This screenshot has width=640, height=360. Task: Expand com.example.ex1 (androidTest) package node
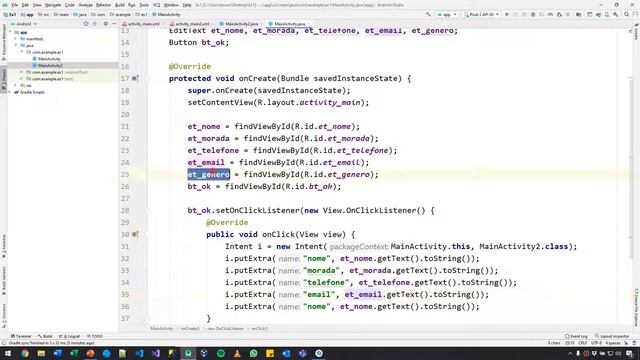coord(22,72)
